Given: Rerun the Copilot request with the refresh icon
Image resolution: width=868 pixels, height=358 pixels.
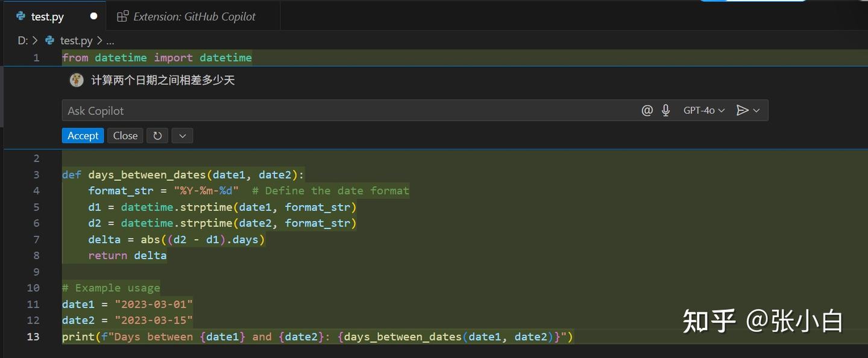Looking at the screenshot, I should pyautogui.click(x=157, y=136).
